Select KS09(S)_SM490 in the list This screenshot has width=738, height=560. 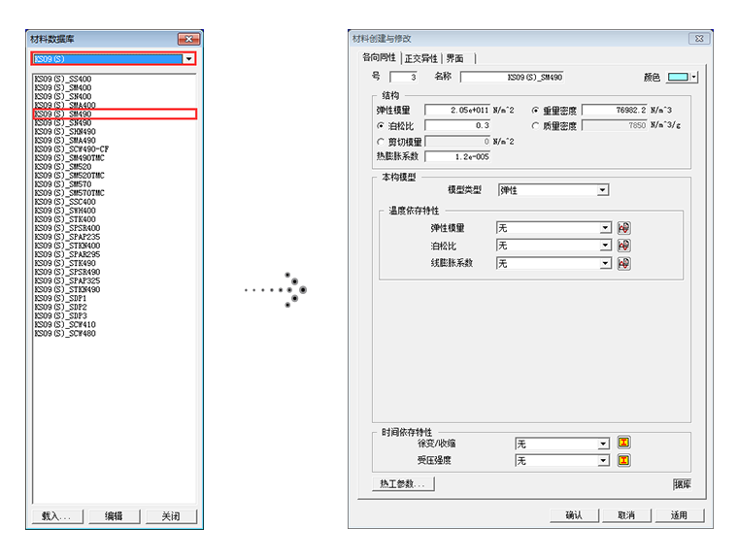(x=115, y=114)
